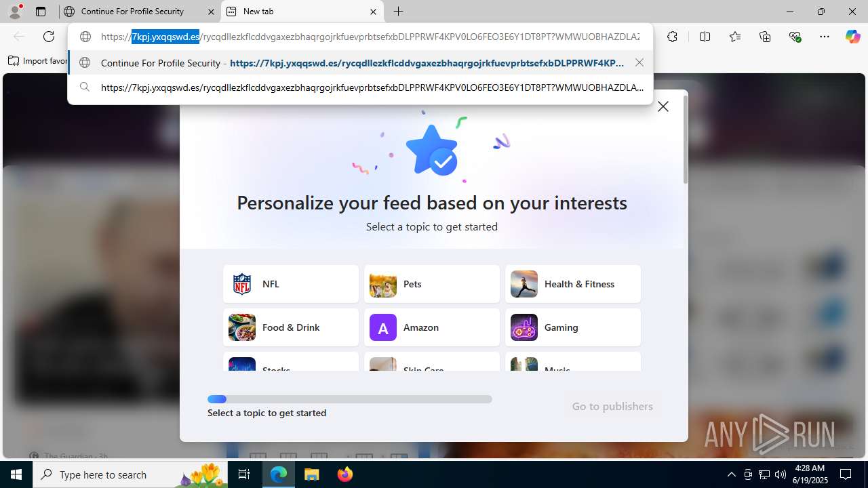Open Browser essentials icon
The image size is (868, 488).
pos(795,37)
